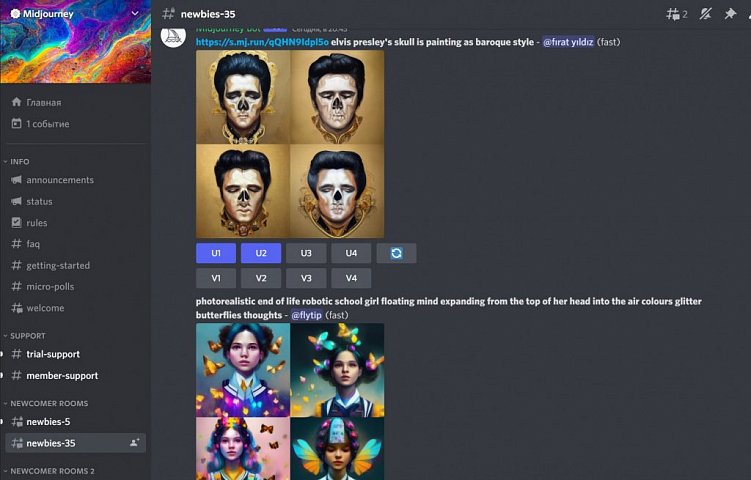Viewport: 751px width, 480px height.
Task: Click the house icon beside Главная
Action: pyautogui.click(x=16, y=102)
